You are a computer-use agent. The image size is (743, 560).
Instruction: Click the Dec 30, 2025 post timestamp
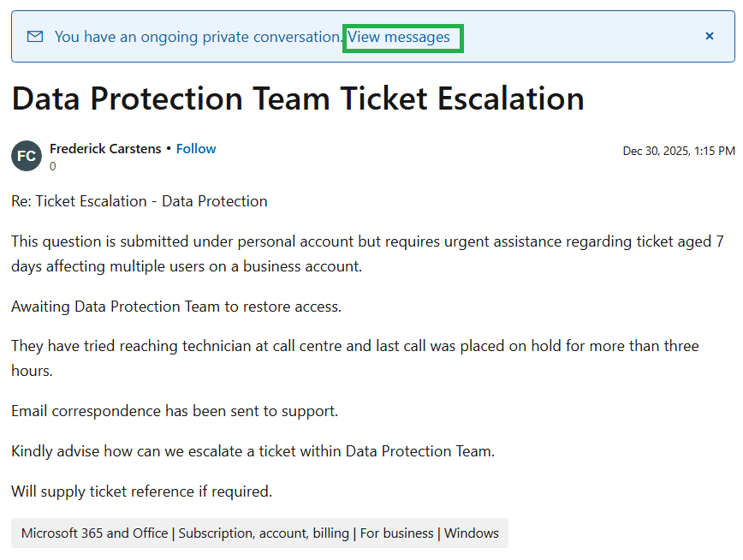678,151
